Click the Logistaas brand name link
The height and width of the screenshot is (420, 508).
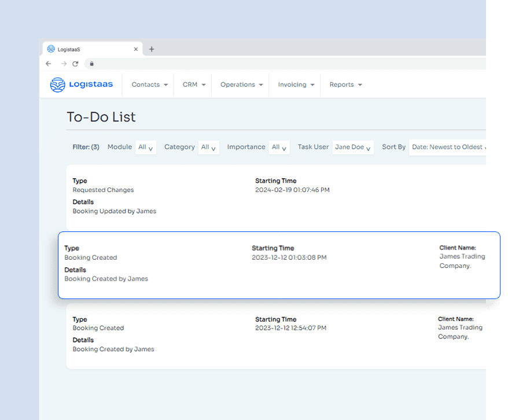click(x=91, y=84)
